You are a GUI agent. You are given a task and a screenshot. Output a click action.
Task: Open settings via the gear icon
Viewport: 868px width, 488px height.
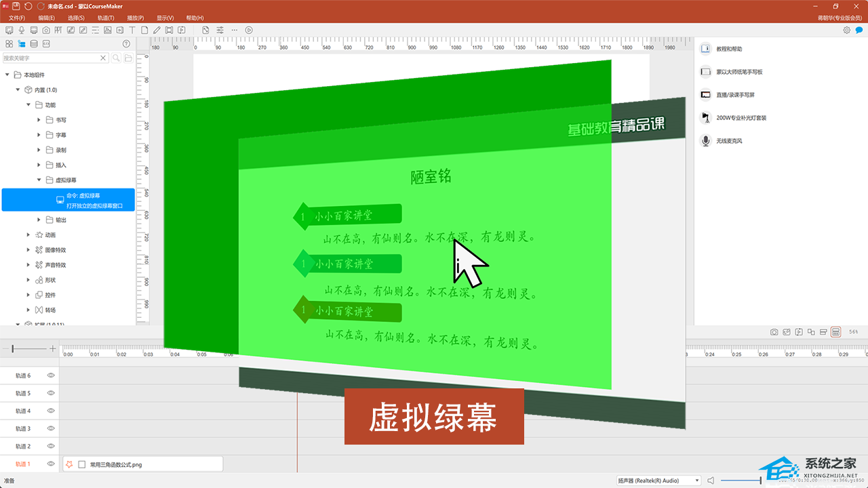(846, 30)
